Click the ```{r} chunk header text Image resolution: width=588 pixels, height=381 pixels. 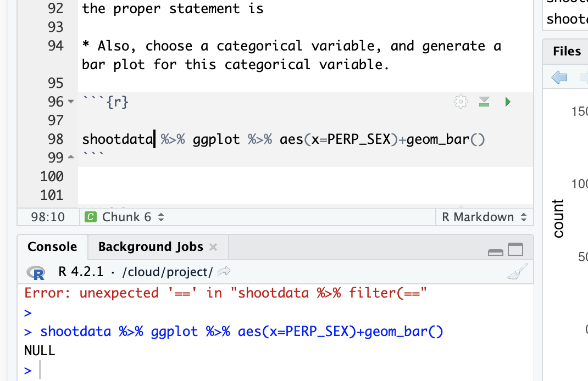[106, 102]
